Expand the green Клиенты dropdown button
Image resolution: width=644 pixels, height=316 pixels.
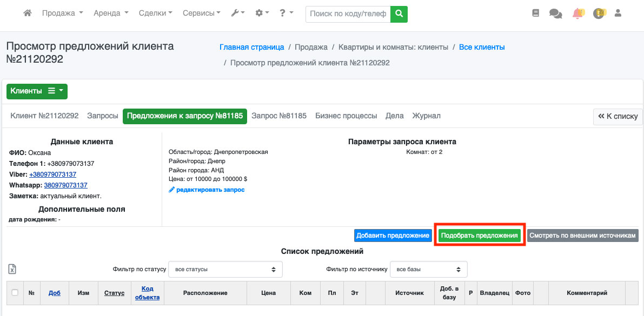[37, 91]
